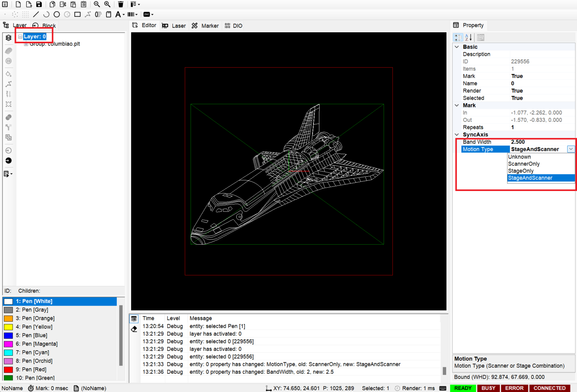The width and height of the screenshot is (577, 392).
Task: Click the Paste clipboard icon
Action: pyautogui.click(x=73, y=4)
